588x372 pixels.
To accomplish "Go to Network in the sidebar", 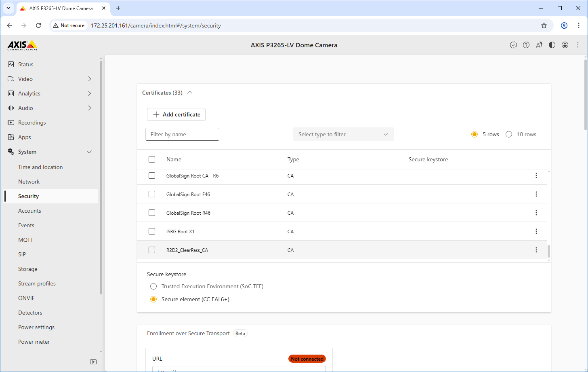I will (29, 182).
